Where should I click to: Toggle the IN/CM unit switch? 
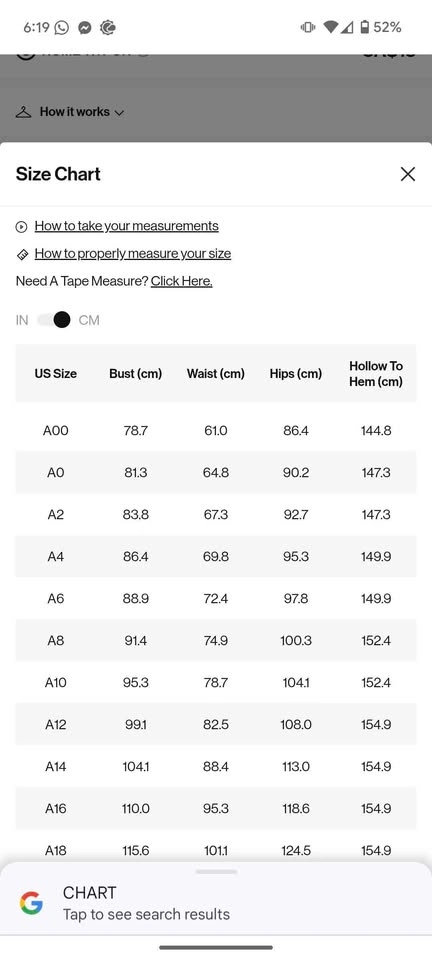[x=54, y=320]
